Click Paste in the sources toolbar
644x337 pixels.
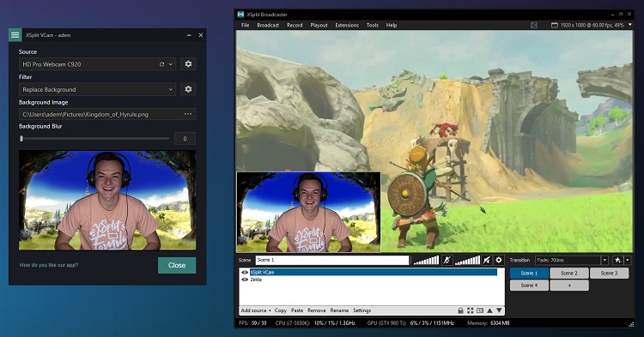coord(297,310)
